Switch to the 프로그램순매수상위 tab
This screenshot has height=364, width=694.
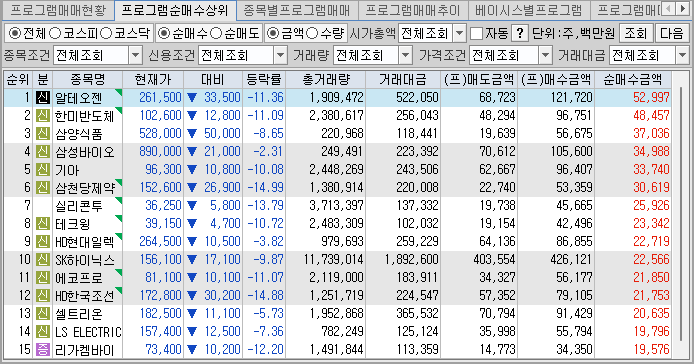pyautogui.click(x=175, y=10)
